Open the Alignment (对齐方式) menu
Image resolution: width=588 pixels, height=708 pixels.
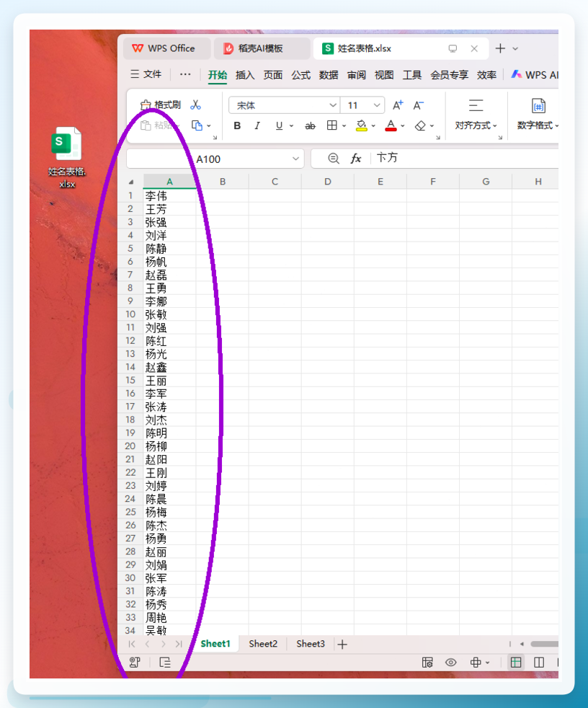[476, 114]
